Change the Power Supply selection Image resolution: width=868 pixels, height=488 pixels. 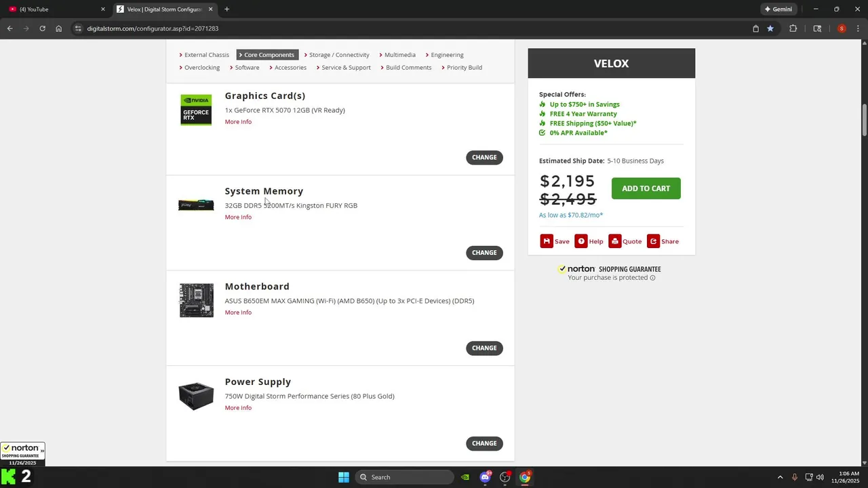click(x=484, y=443)
